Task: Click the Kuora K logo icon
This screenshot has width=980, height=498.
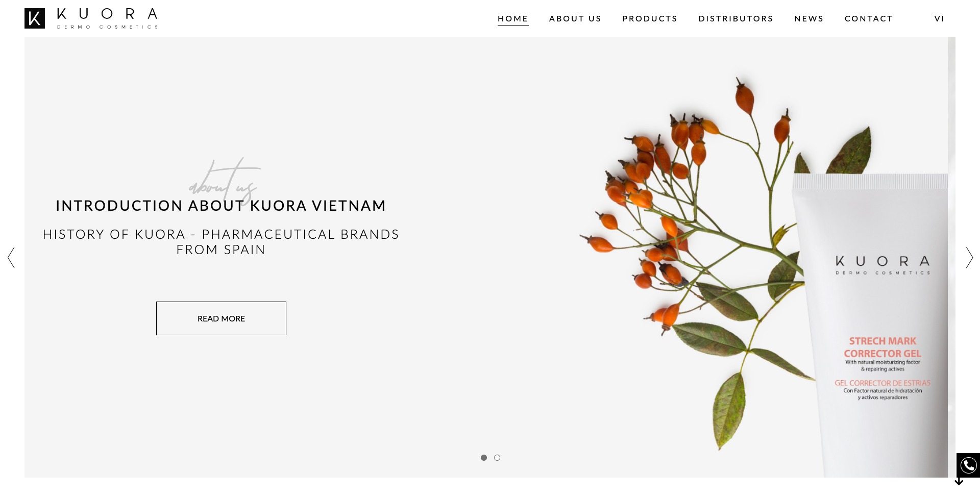Action: (35, 18)
